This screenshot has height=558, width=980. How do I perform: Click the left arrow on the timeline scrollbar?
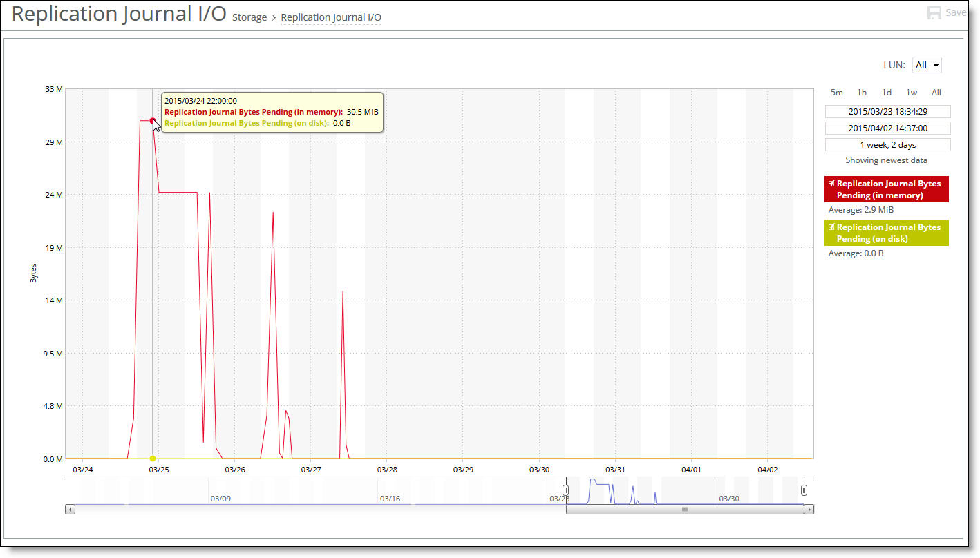[x=69, y=509]
